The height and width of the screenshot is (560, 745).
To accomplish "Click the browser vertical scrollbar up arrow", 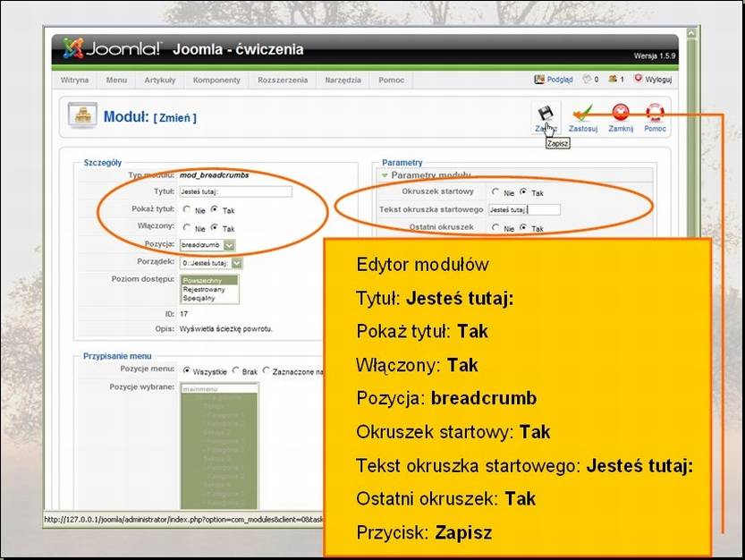I will [691, 33].
